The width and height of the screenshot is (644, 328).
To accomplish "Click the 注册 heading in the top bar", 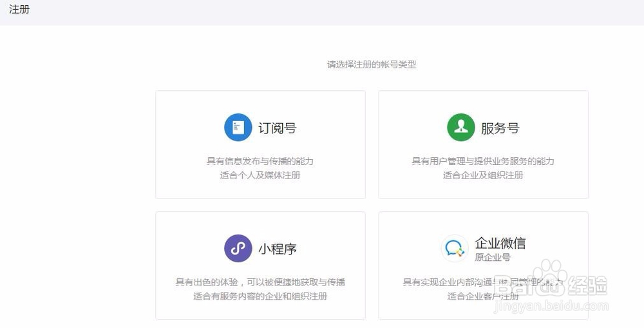I will click(19, 9).
